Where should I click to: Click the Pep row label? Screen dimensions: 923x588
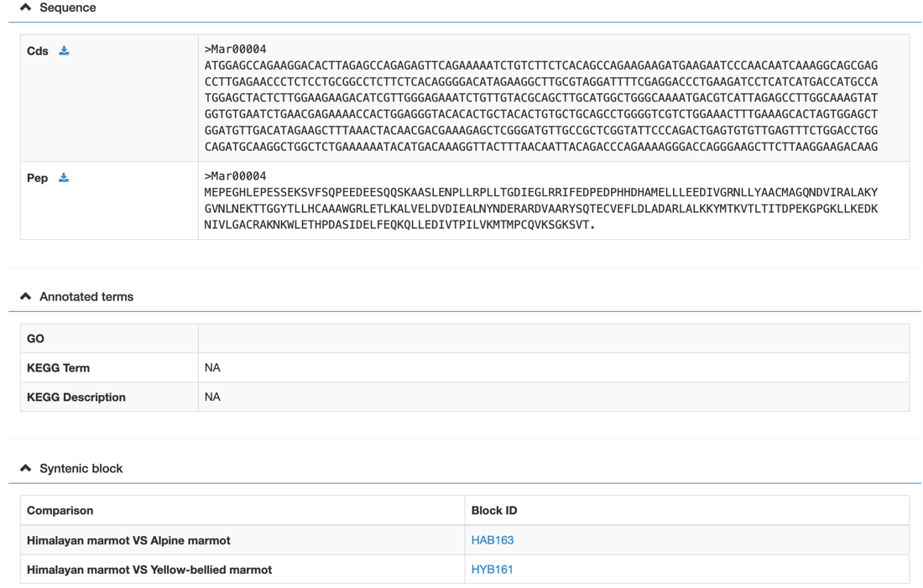37,178
